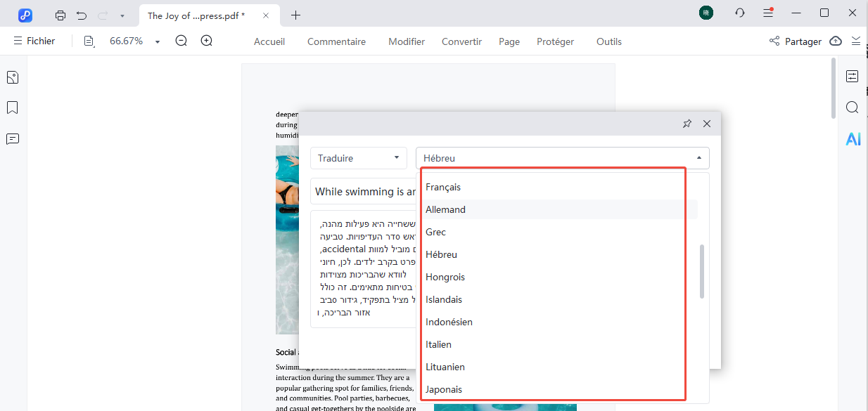Click the language list scrollbar thumb
This screenshot has width=868, height=411.
701,271
